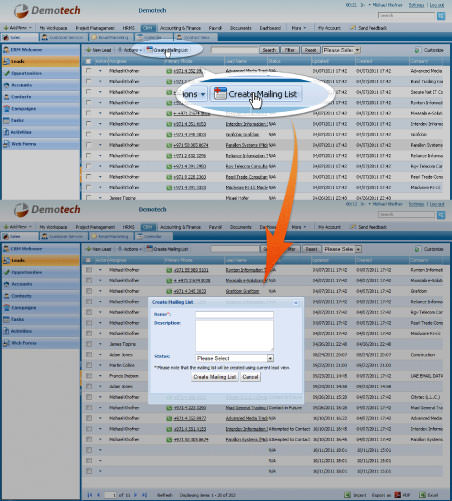Click Create Mailing List button in dialog

pyautogui.click(x=215, y=377)
